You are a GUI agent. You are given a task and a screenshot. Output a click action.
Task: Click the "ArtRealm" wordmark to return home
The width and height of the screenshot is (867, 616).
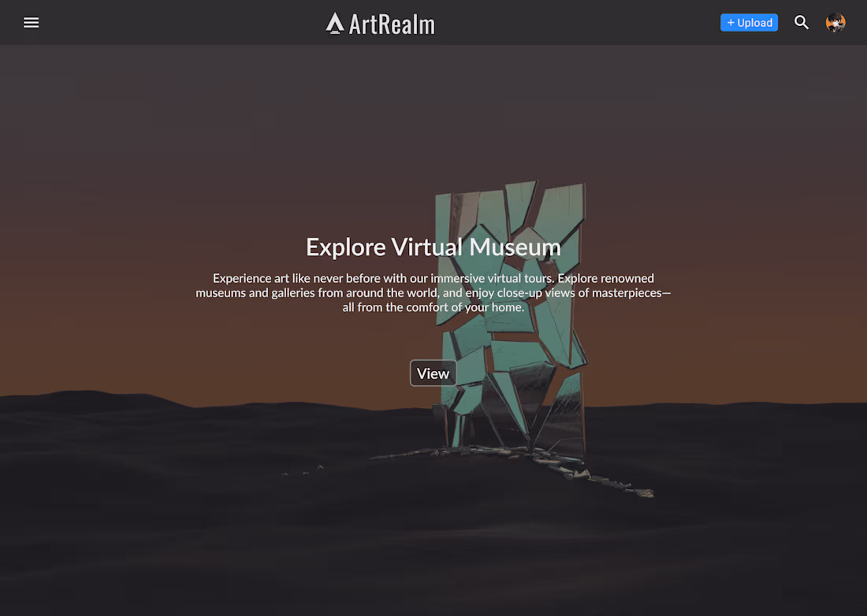390,23
